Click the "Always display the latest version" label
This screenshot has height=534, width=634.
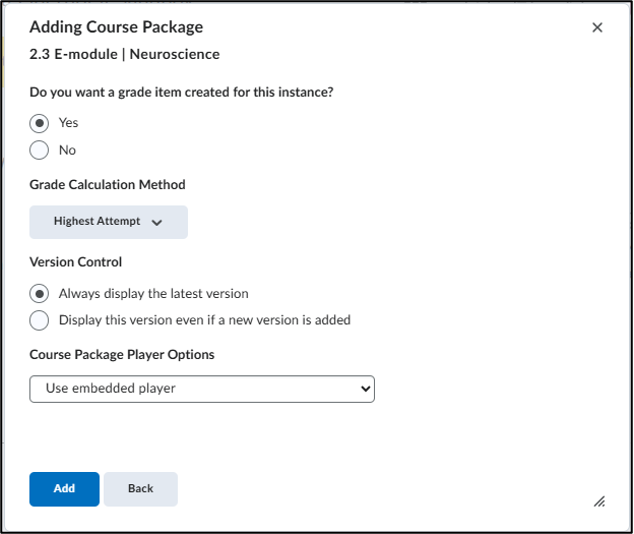pyautogui.click(x=154, y=293)
